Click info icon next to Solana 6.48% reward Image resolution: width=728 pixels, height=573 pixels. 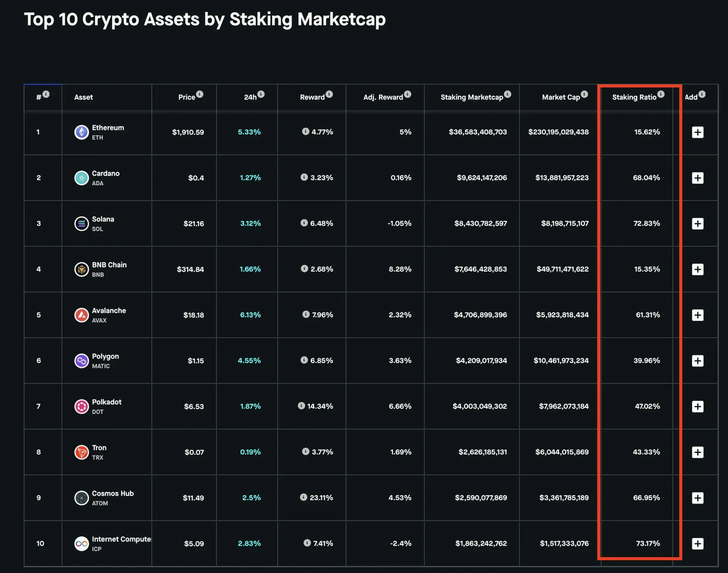[304, 223]
